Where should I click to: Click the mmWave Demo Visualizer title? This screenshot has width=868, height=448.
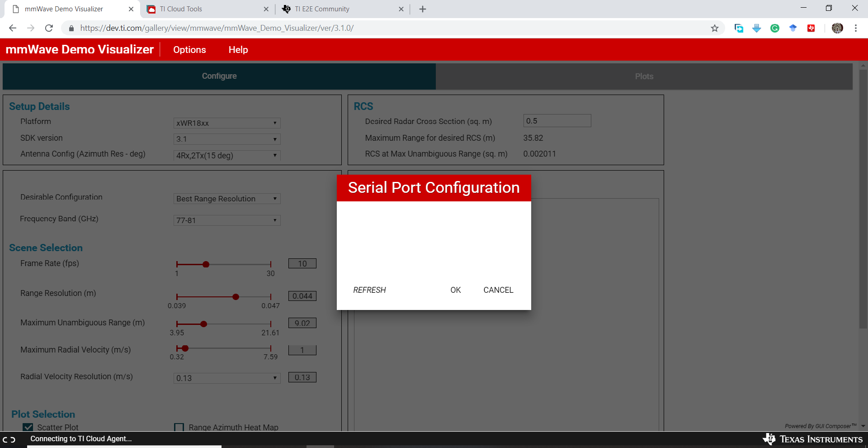[x=80, y=49]
